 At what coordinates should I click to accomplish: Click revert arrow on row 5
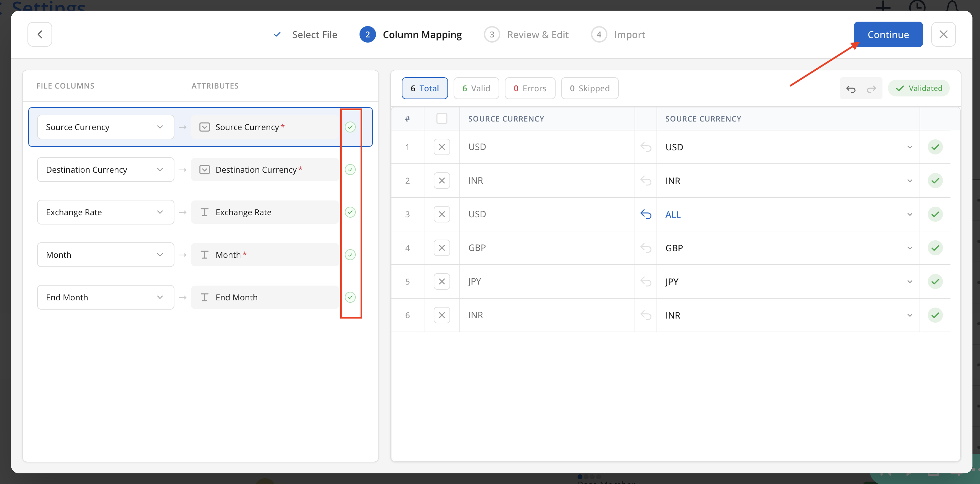[646, 282]
